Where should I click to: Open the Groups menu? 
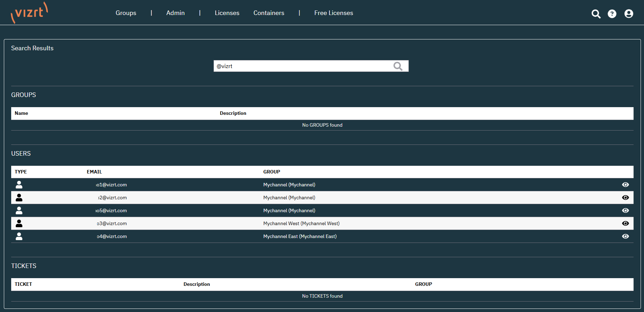pos(126,13)
